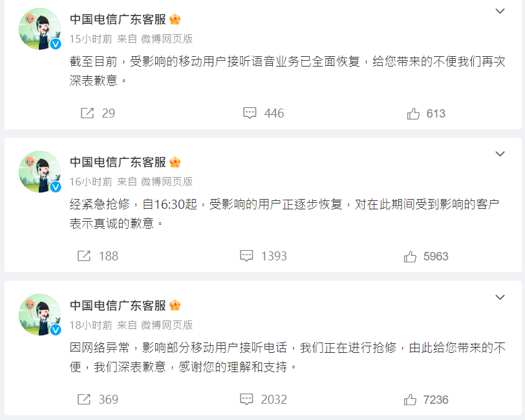This screenshot has width=525, height=420.
Task: Click 微博网页版 source on the 16-hour-old post
Action: (x=167, y=182)
